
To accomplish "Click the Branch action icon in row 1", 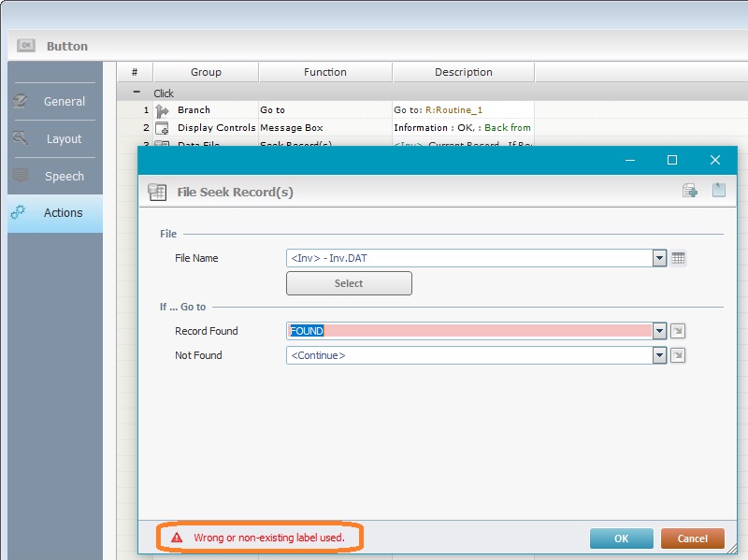I will pos(162,110).
